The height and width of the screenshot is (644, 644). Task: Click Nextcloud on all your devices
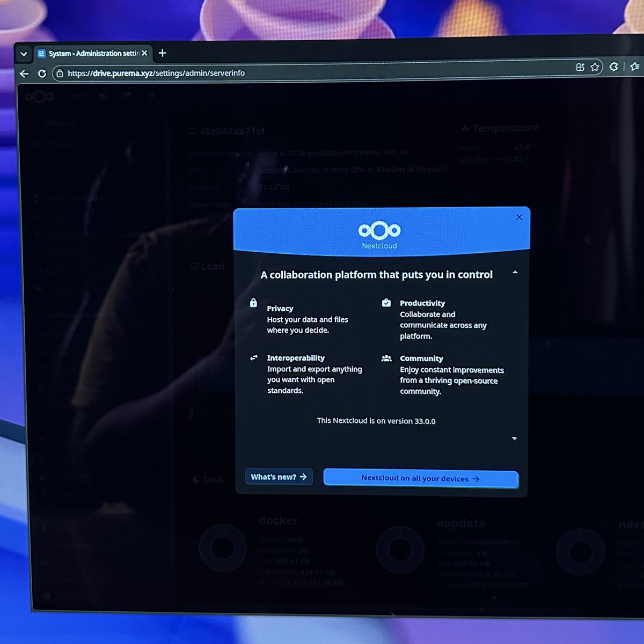[421, 478]
